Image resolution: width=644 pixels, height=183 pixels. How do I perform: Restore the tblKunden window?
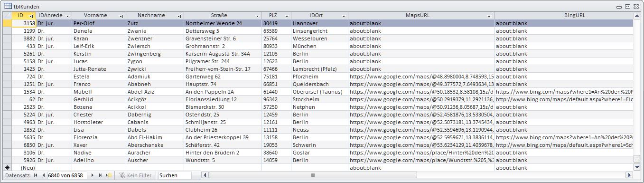point(627,6)
